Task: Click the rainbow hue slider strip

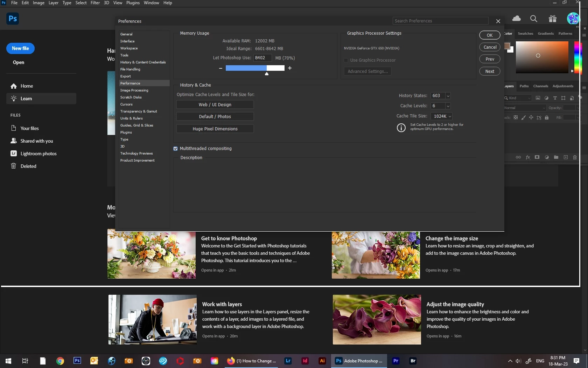Action: click(x=578, y=57)
